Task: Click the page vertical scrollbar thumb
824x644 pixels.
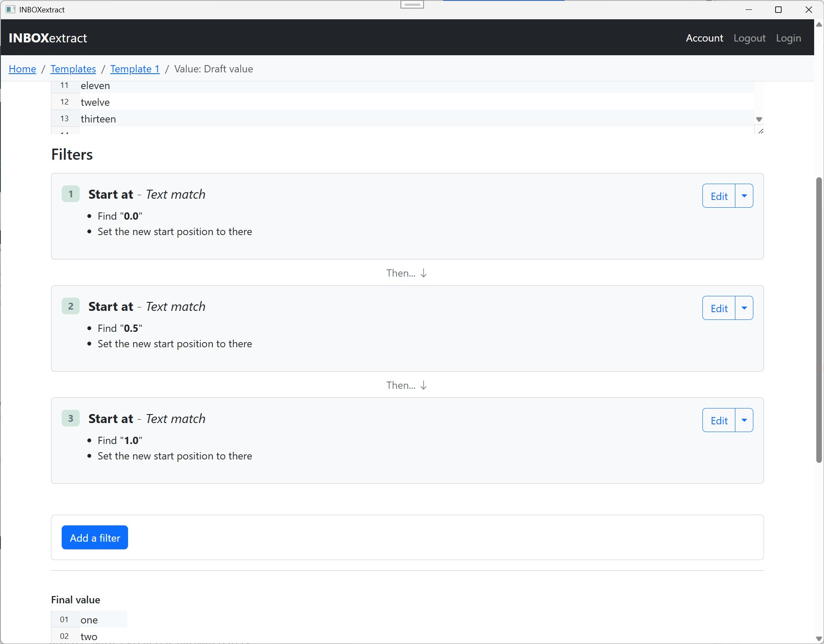Action: [x=819, y=319]
